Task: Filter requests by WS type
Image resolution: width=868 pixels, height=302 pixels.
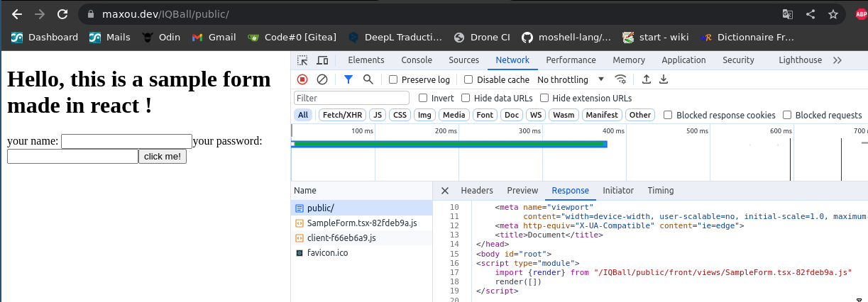Action: point(536,115)
